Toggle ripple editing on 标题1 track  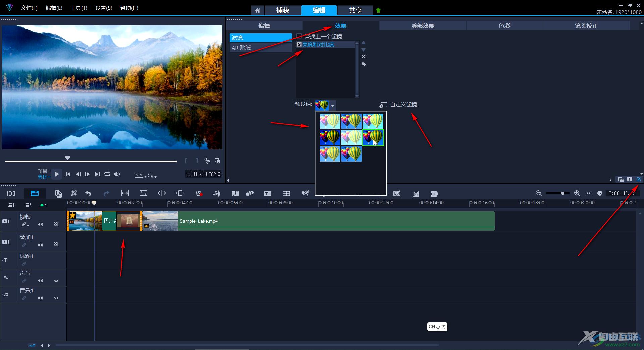[x=24, y=264]
